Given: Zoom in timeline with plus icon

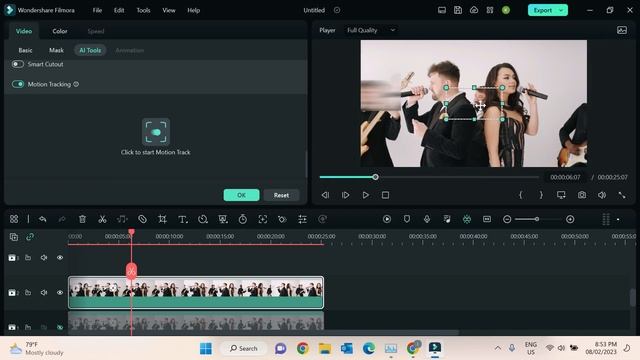Looking at the screenshot, I should [x=570, y=219].
